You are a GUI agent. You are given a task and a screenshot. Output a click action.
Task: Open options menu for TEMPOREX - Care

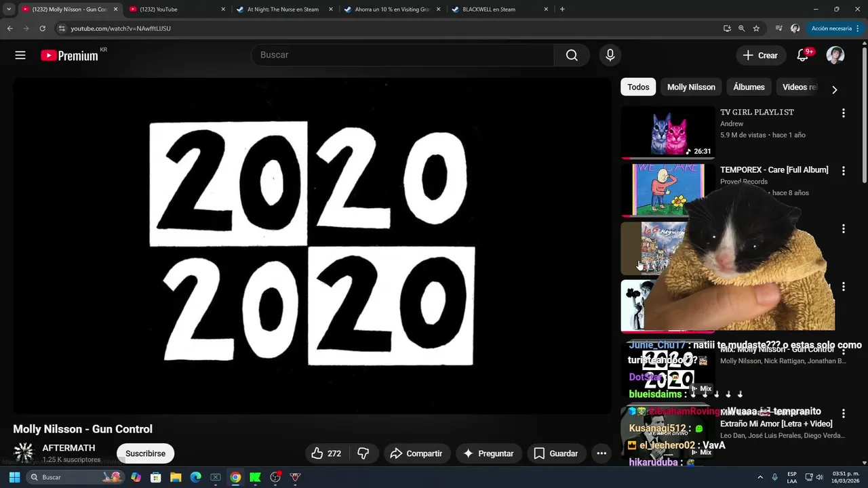click(x=844, y=171)
